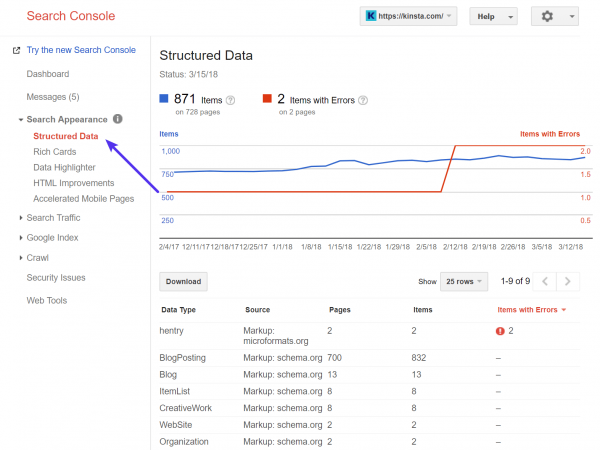
Task: Open the kinsta.com property dropdown
Action: click(409, 17)
